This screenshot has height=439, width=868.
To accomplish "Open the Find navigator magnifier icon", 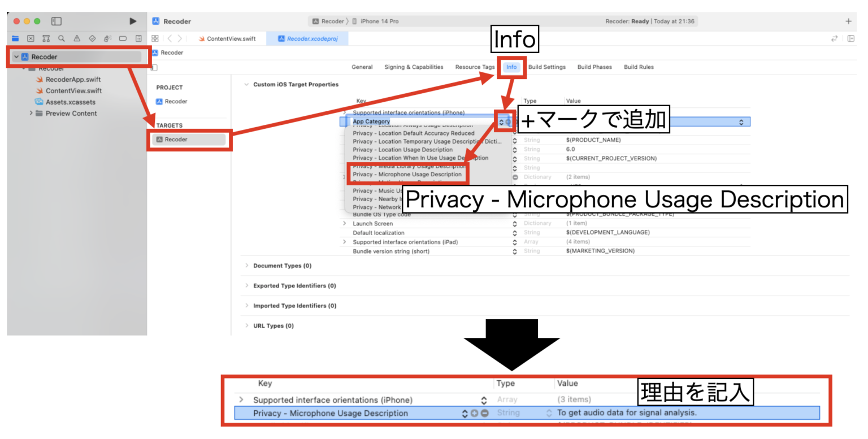I will pyautogui.click(x=61, y=38).
